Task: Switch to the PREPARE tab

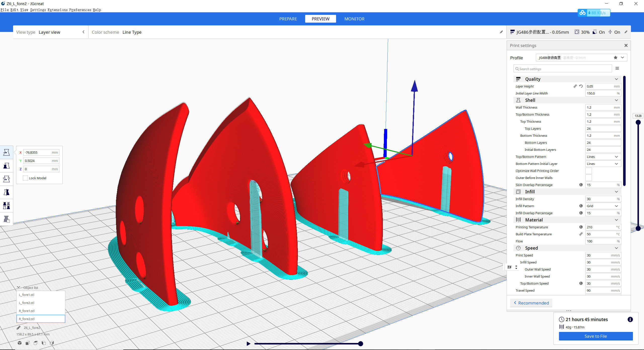Action: pos(288,19)
